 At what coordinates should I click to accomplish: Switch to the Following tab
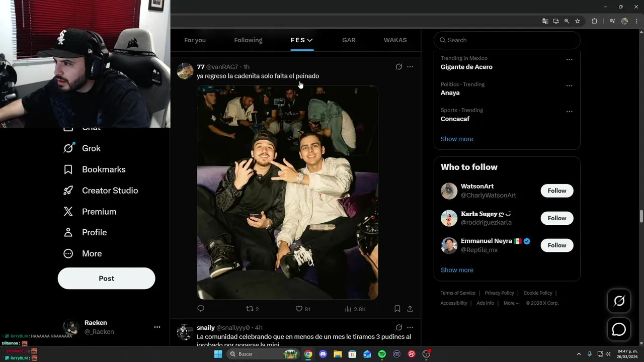(248, 40)
